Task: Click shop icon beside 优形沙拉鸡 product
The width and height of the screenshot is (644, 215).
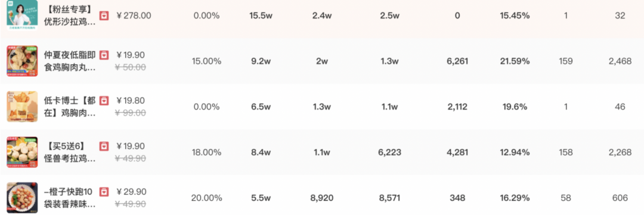Action: tap(104, 16)
